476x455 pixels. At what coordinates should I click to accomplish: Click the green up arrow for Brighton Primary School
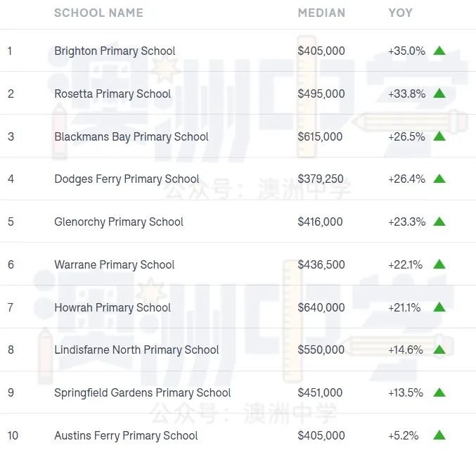(x=439, y=51)
